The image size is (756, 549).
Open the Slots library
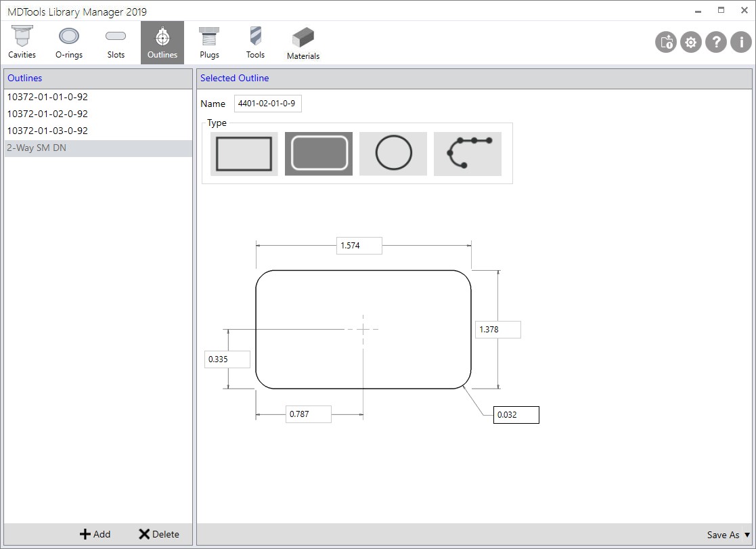(115, 41)
